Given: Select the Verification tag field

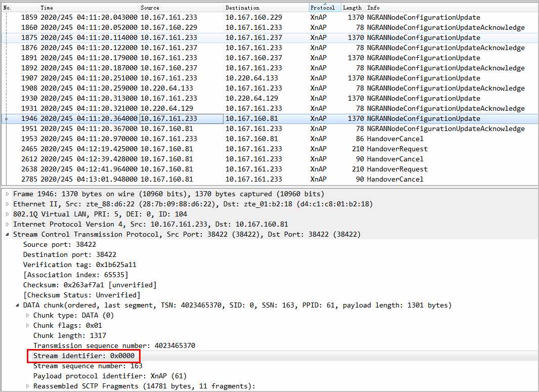Looking at the screenshot, I should (79, 265).
